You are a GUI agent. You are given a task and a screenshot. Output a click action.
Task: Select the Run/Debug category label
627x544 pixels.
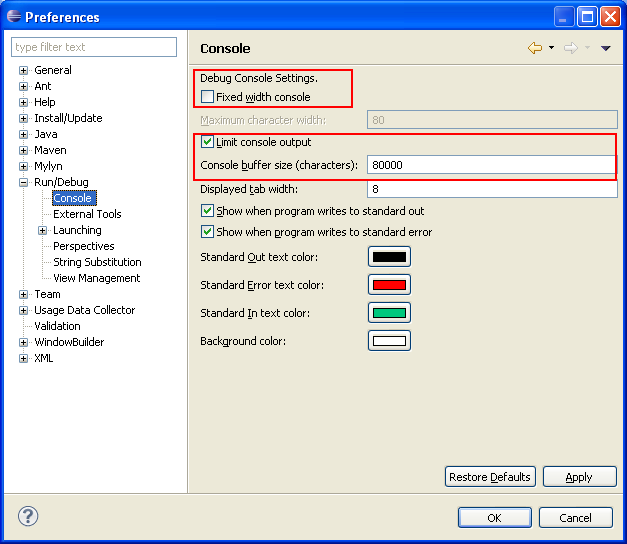pos(61,182)
